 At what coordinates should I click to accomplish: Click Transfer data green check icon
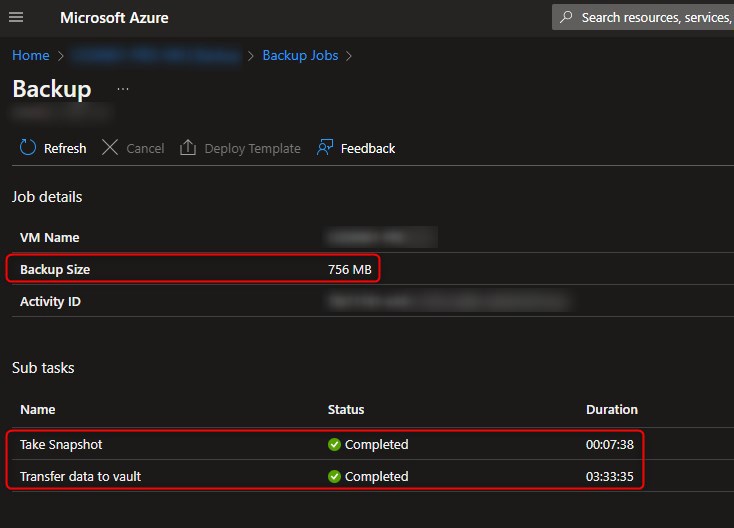(x=334, y=477)
